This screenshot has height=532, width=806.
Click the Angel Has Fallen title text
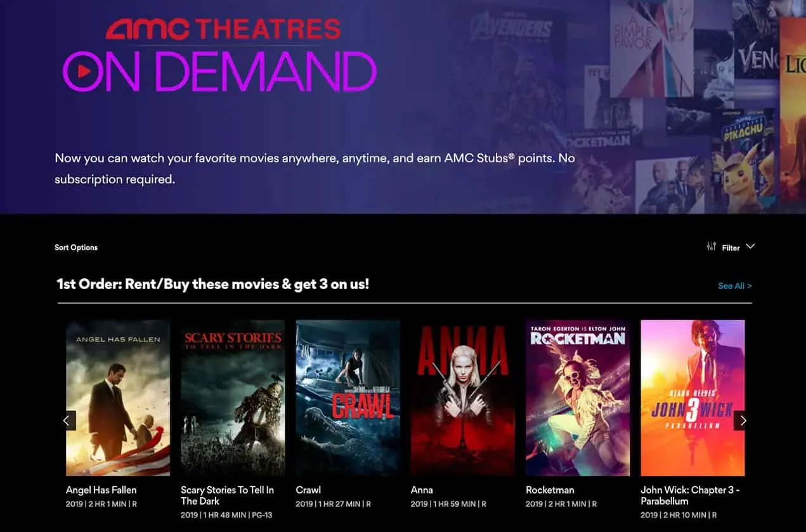click(101, 490)
